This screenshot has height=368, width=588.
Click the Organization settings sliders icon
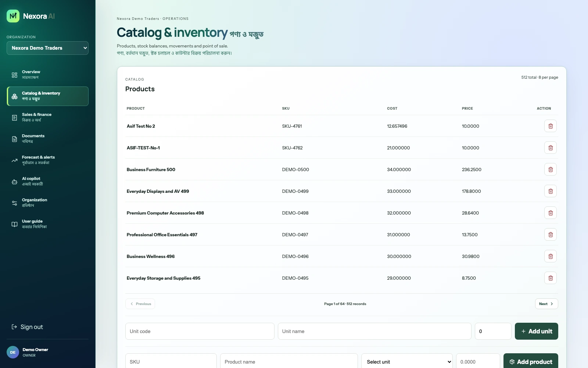pos(14,203)
